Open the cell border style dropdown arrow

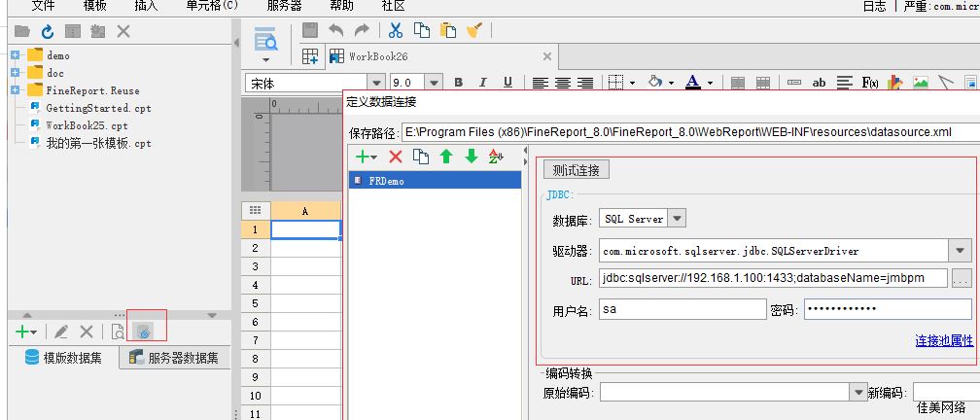pos(633,83)
